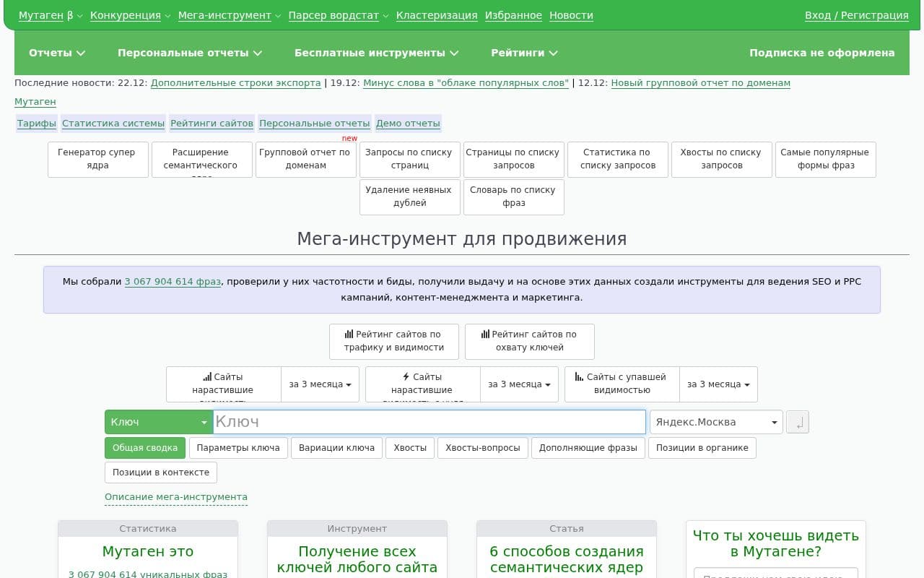This screenshot has width=924, height=578.
Task: Expand the Бесплатные инструменты menu
Action: 376,53
